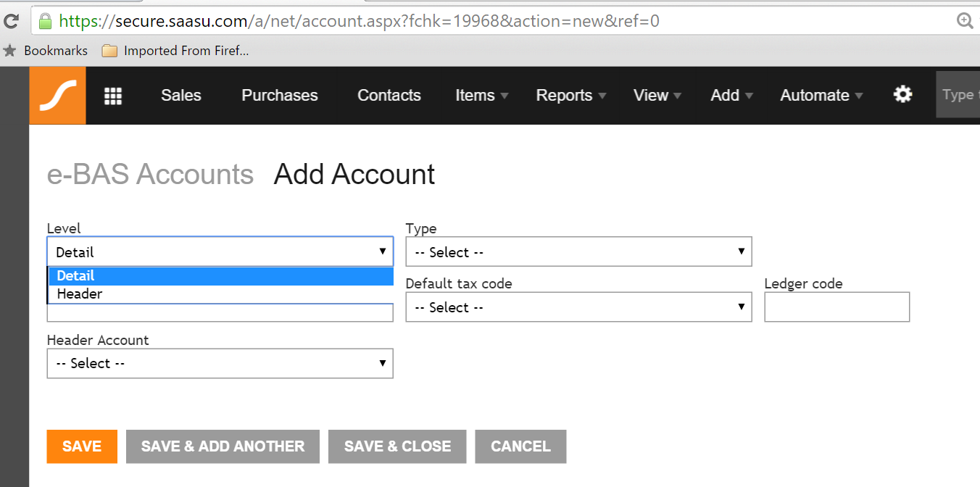Click the Header Account field label

pos(98,340)
